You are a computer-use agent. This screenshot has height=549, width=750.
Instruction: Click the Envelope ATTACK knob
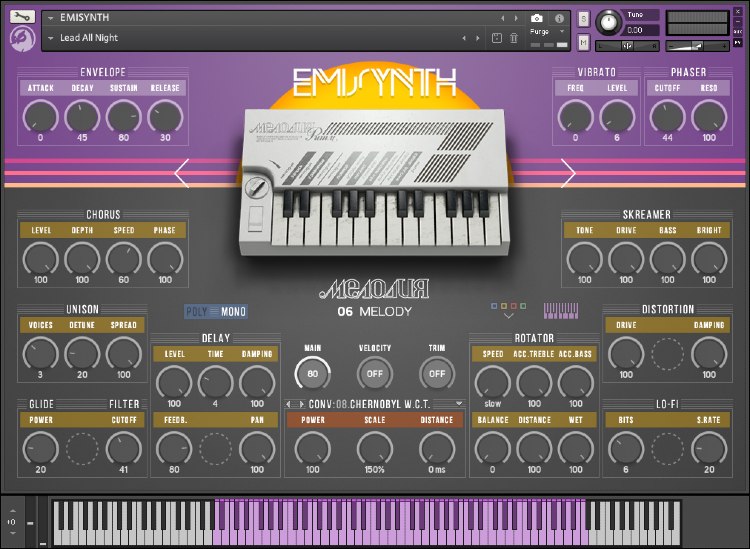coord(41,116)
